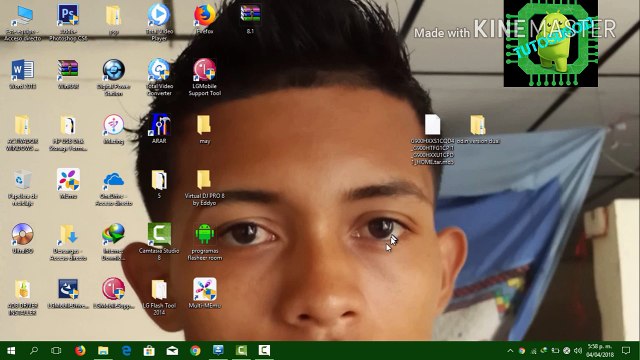This screenshot has width=640, height=360.
Task: Open the Mail app on the taskbar
Action: pos(172,351)
